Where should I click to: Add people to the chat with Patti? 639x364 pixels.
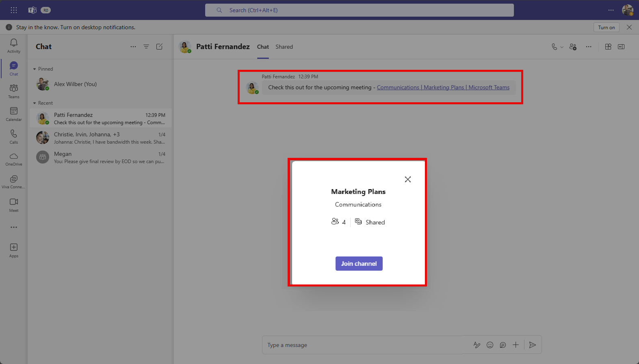(573, 47)
